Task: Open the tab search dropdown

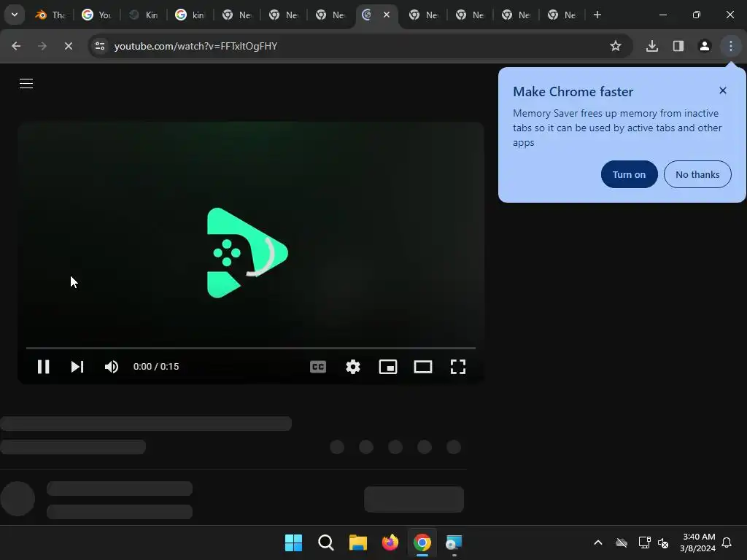Action: [15, 15]
